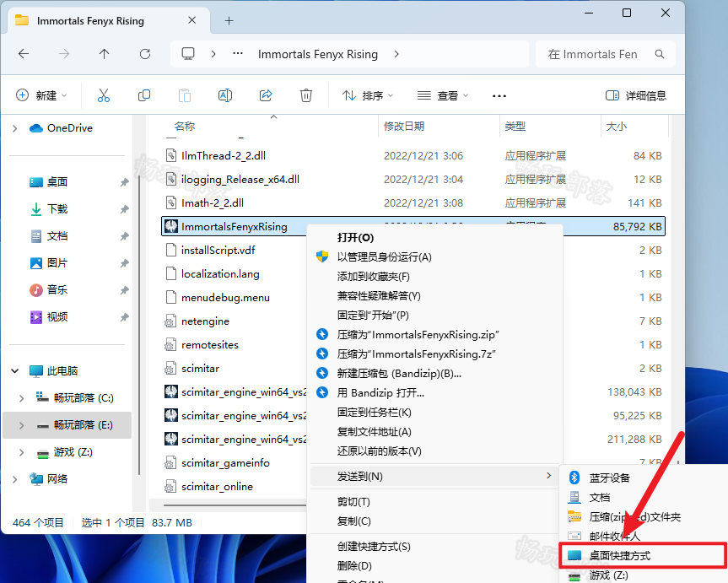Click the Cut scissors icon in toolbar
This screenshot has height=583, width=728.
pyautogui.click(x=104, y=95)
